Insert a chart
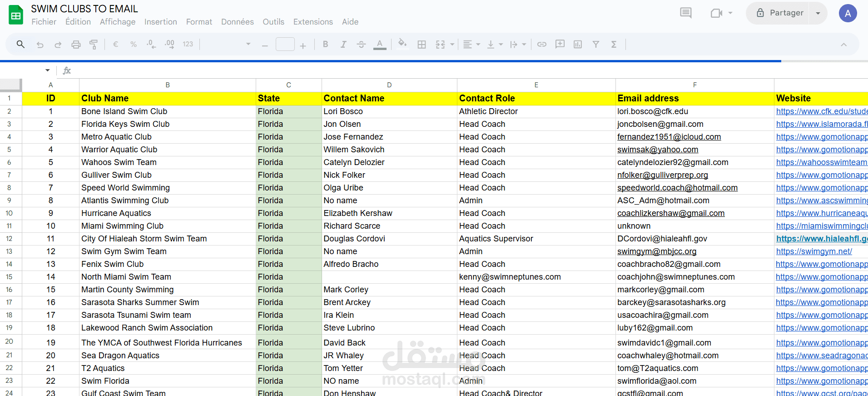The height and width of the screenshot is (396, 868). (x=578, y=44)
